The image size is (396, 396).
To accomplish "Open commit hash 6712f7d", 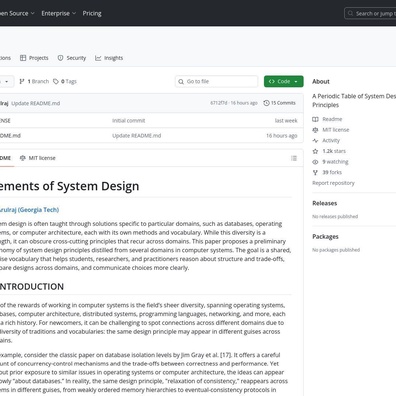I will coord(218,103).
